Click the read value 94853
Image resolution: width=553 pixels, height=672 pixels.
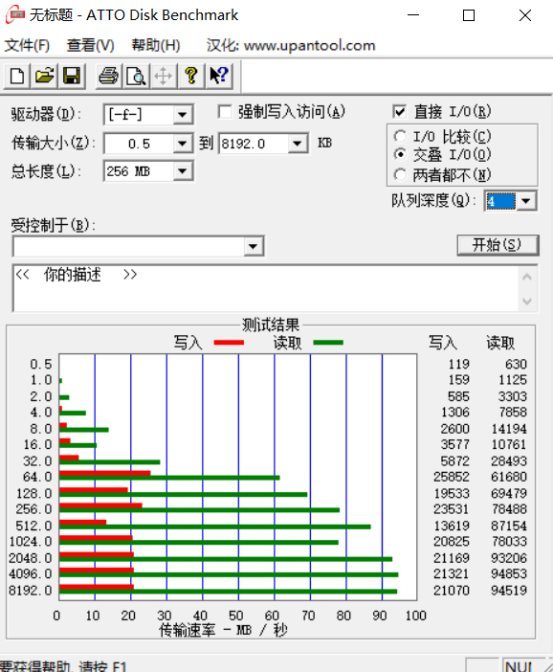[x=509, y=574]
